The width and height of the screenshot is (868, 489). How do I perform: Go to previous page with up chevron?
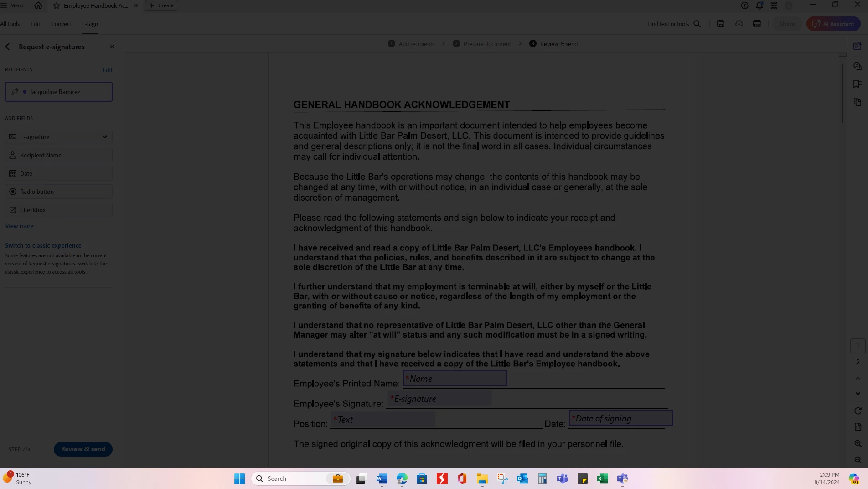click(858, 378)
